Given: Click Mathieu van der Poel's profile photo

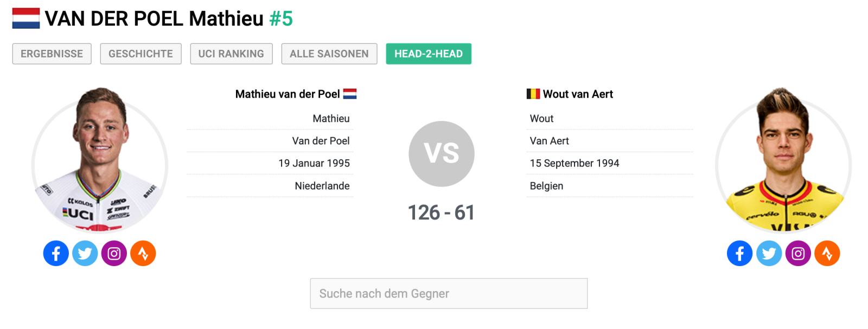Looking at the screenshot, I should click(x=100, y=163).
